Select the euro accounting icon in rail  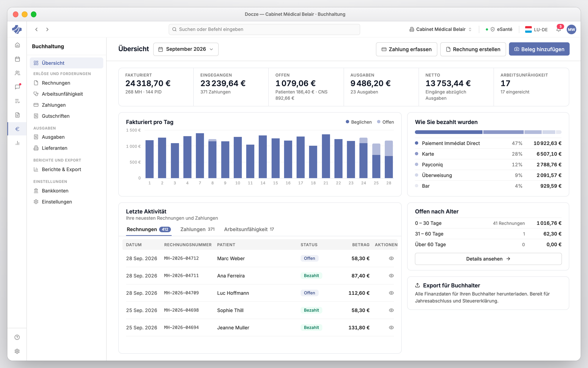(x=17, y=129)
